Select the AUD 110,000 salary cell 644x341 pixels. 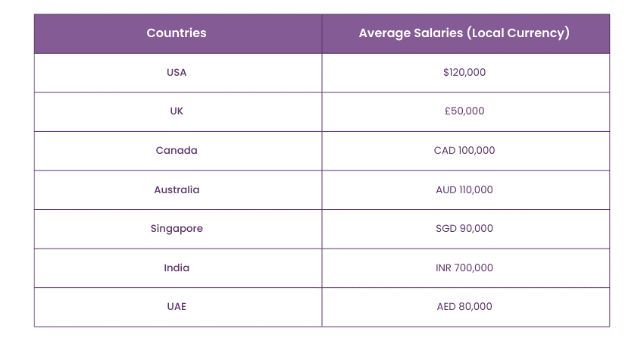(464, 189)
